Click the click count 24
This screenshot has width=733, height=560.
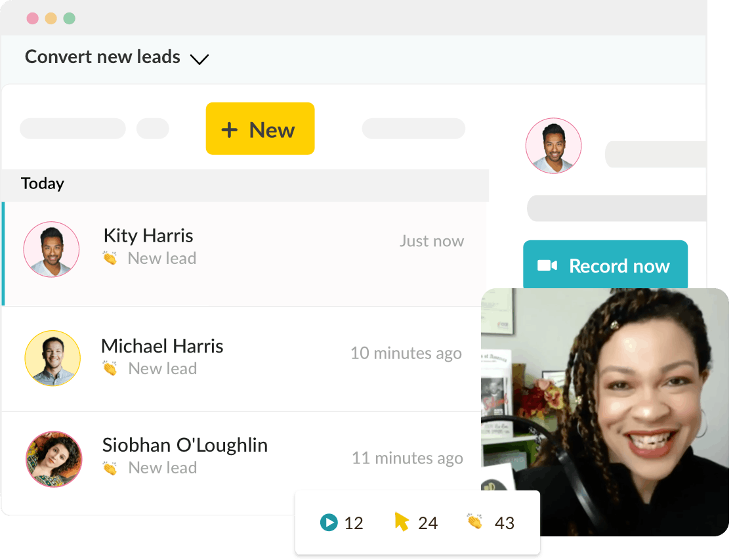(x=428, y=523)
